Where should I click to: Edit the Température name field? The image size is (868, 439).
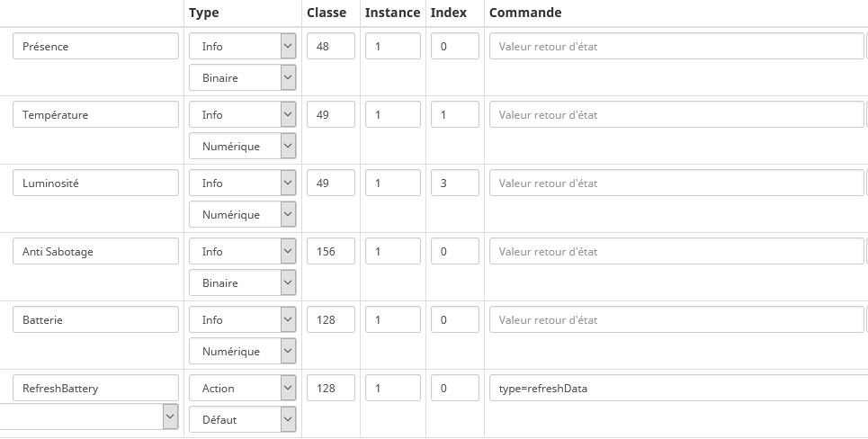click(95, 115)
